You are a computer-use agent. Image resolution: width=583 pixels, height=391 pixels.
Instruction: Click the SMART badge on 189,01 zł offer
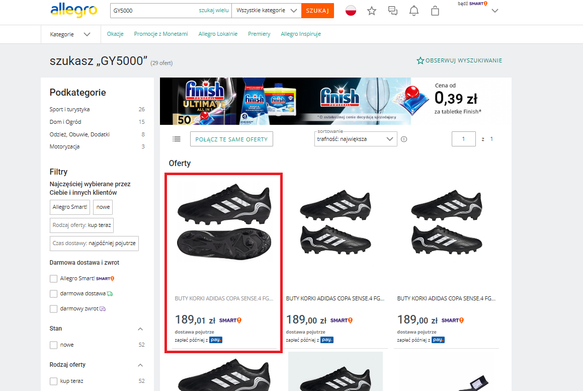[x=230, y=320]
